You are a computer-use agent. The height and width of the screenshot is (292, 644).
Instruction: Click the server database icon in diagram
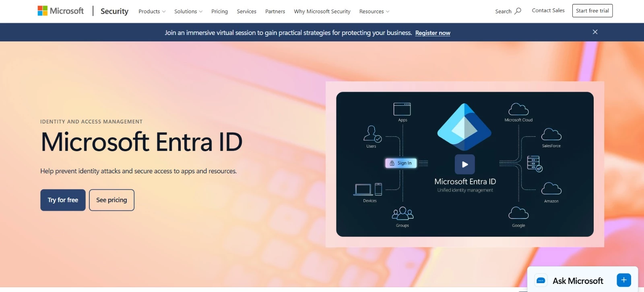[x=535, y=163]
